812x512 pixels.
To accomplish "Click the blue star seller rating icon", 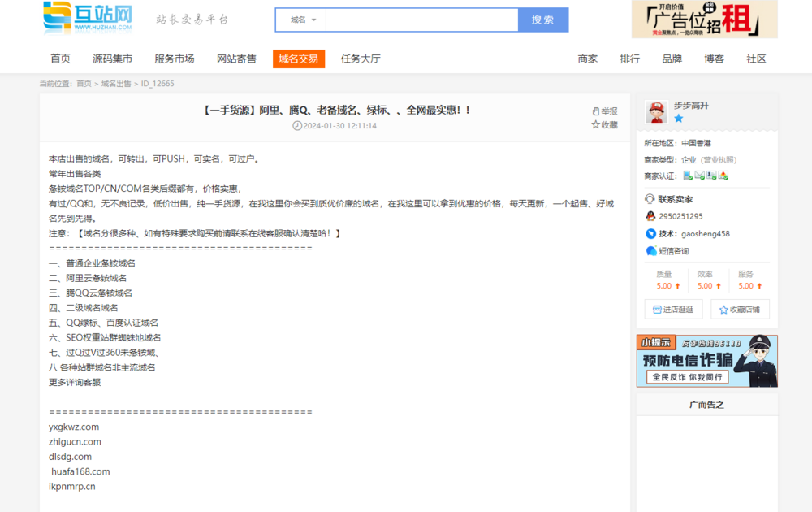I will [x=678, y=119].
